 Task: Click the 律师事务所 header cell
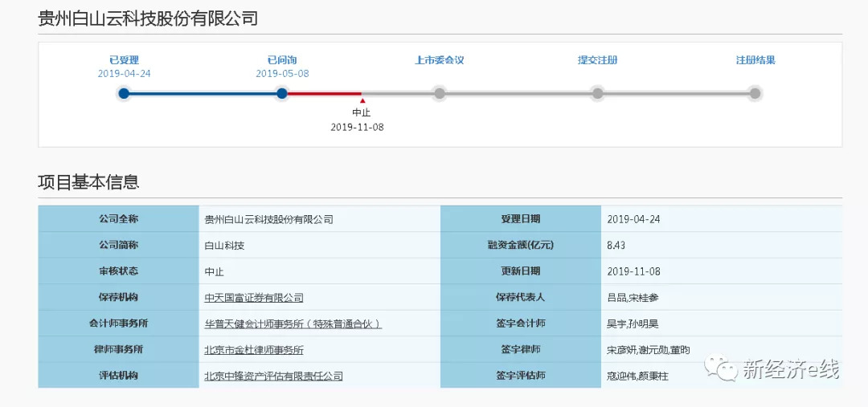(x=118, y=349)
